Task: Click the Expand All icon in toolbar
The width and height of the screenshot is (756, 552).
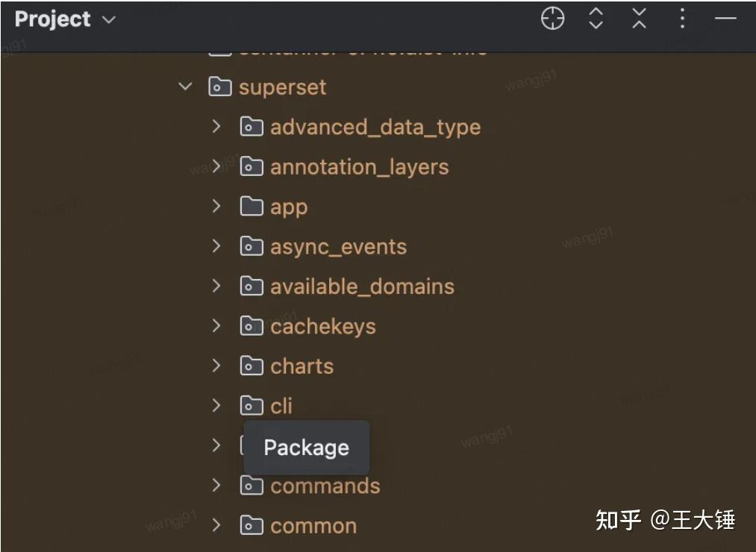Action: point(595,19)
